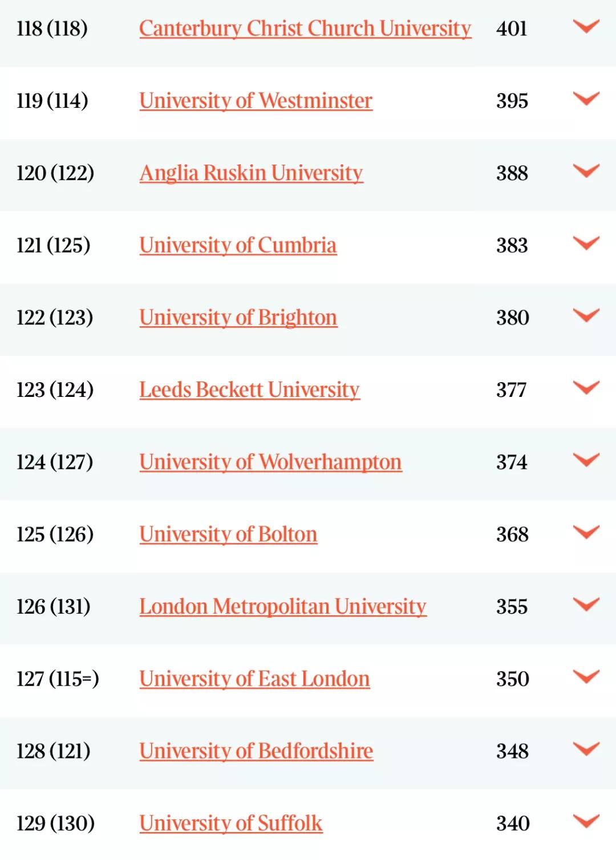Open Canterbury Christ Church University link
The image size is (616, 860).
coord(305,29)
